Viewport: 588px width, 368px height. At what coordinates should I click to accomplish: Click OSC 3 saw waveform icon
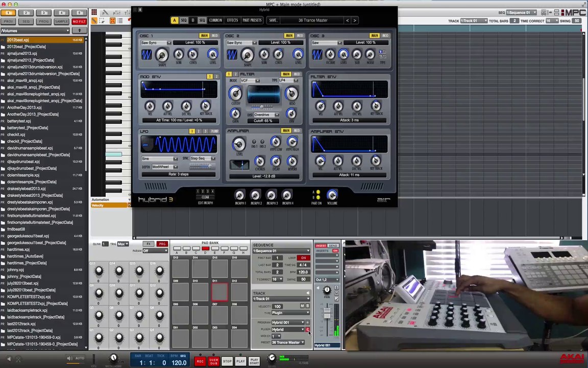coord(317,55)
